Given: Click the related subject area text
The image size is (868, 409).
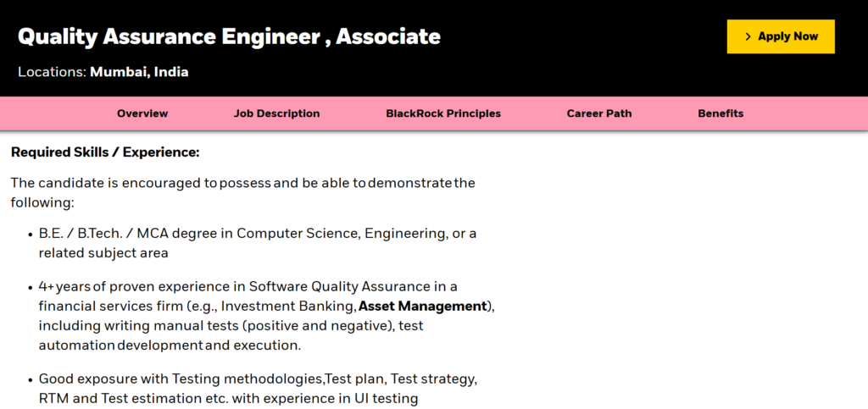Looking at the screenshot, I should click(x=103, y=253).
